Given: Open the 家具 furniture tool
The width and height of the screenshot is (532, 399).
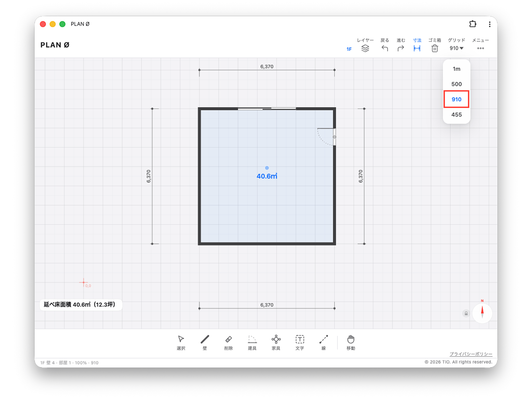Looking at the screenshot, I should 276,342.
